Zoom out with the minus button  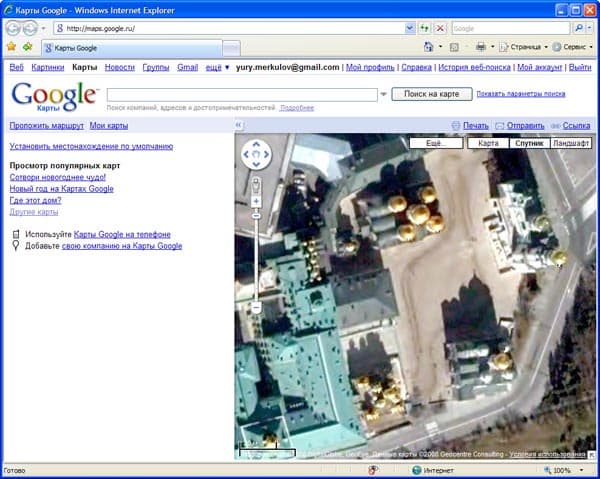(x=256, y=307)
